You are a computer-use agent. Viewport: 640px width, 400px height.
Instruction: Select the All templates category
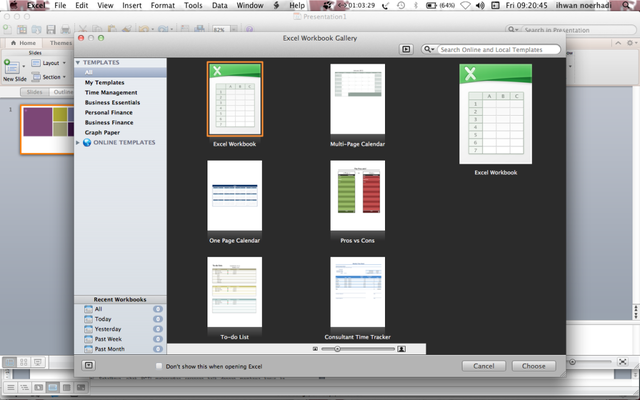[x=120, y=72]
